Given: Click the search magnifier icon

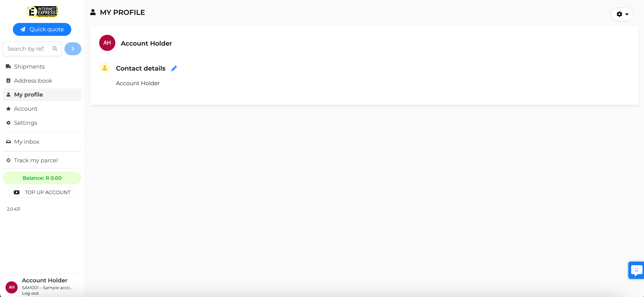Looking at the screenshot, I should coord(55,49).
